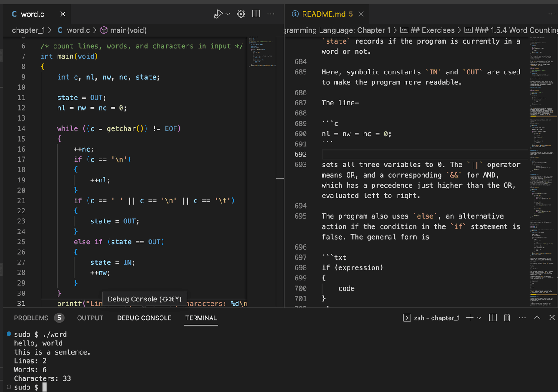Click the terminal shell icon beside zsh
This screenshot has width=558, height=392.
pyautogui.click(x=407, y=318)
